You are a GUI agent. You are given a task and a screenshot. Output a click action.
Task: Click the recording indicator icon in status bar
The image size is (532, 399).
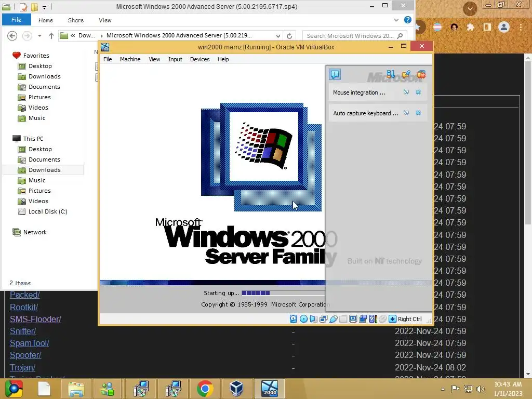(363, 318)
